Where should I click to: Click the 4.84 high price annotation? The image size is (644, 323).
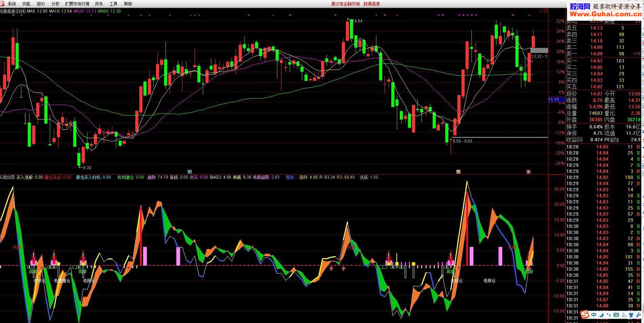coord(358,21)
